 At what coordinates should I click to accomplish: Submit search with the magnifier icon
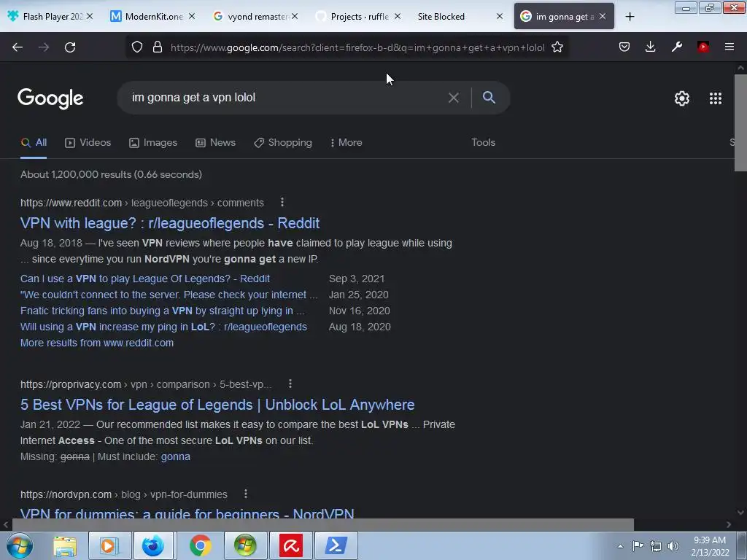pyautogui.click(x=489, y=97)
